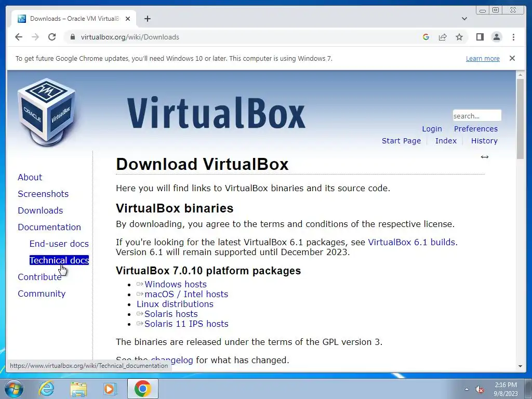Open the highlighted Technical docs link

point(59,260)
